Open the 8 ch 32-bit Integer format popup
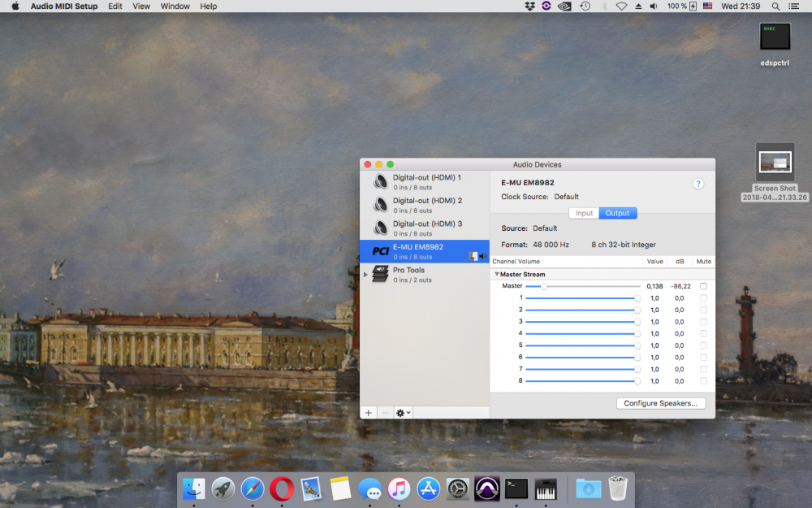This screenshot has height=508, width=812. (x=624, y=245)
